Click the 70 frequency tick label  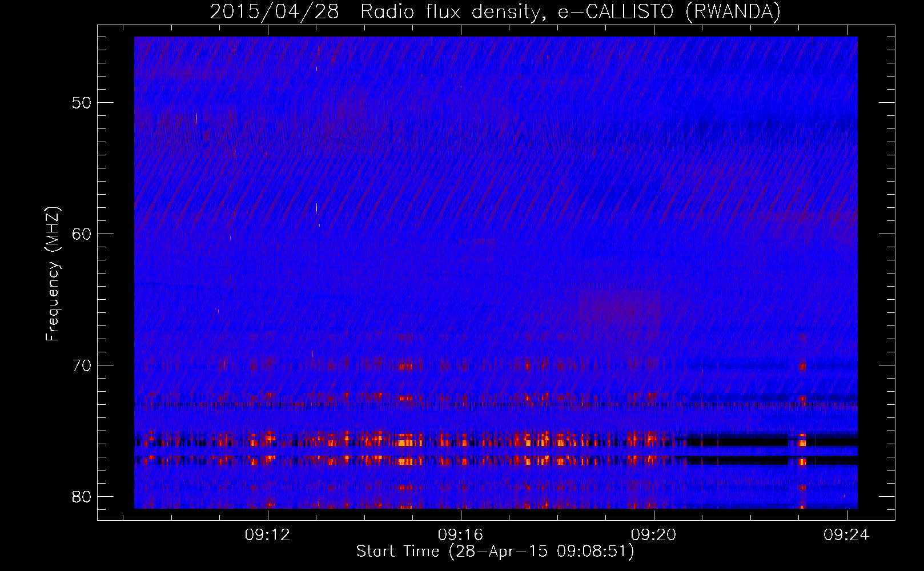click(x=82, y=365)
